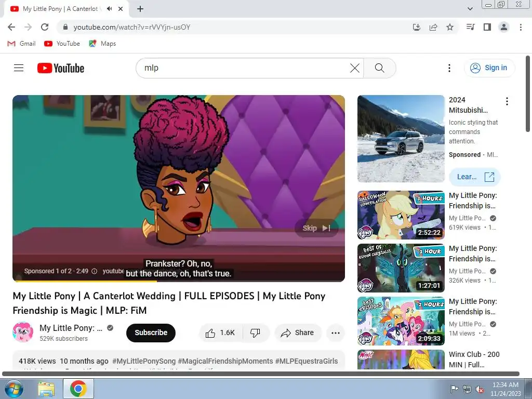Screen dimensions: 532x399
Task: Reload the current page
Action: (45, 27)
